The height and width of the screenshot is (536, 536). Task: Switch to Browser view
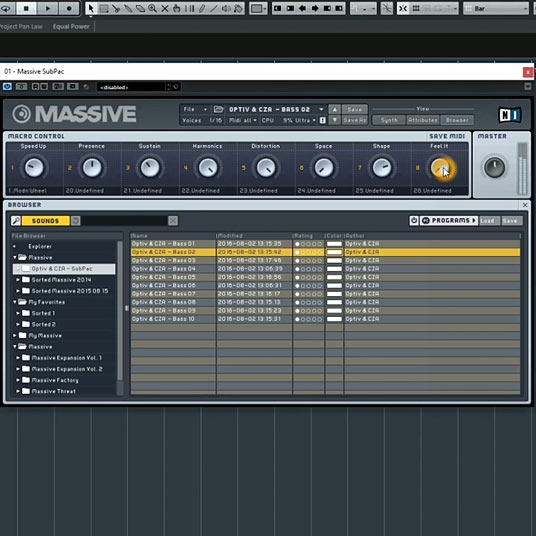pos(457,120)
